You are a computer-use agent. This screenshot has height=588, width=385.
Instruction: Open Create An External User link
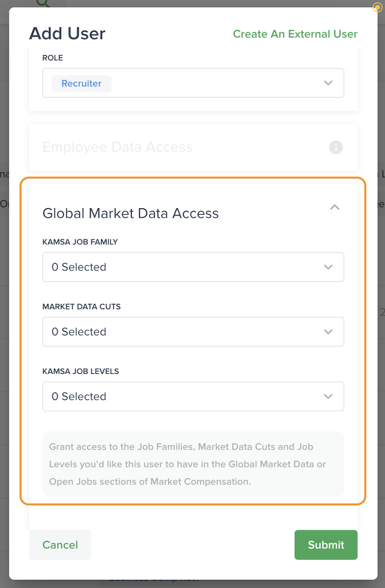click(x=295, y=34)
